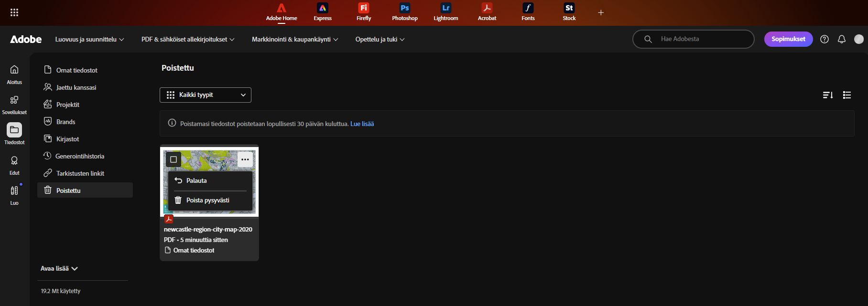The image size is (868, 306).
Task: Open Omat tiedostot in sidebar
Action: (85, 70)
